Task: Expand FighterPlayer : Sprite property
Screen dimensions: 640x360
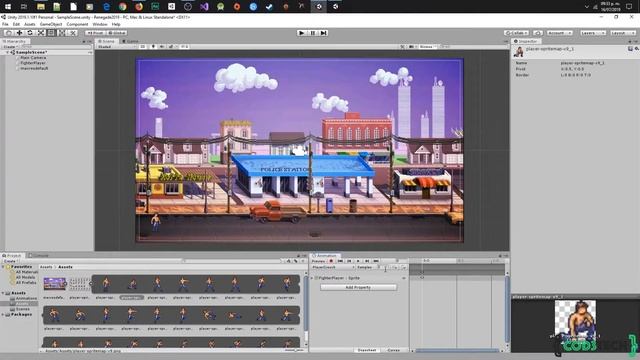Action: tap(312, 278)
